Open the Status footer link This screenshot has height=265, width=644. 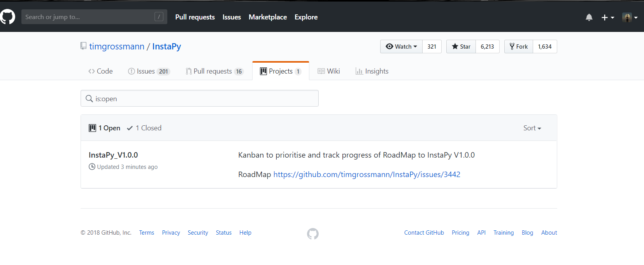(224, 233)
